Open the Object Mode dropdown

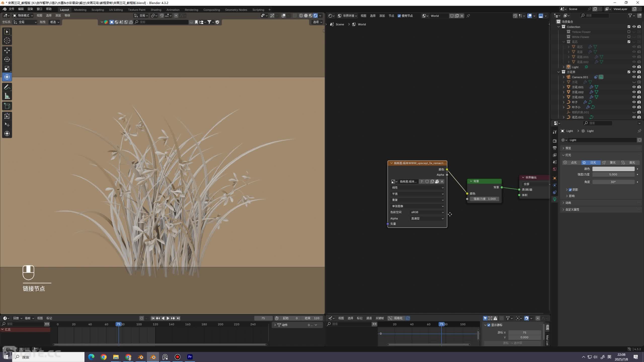click(23, 16)
